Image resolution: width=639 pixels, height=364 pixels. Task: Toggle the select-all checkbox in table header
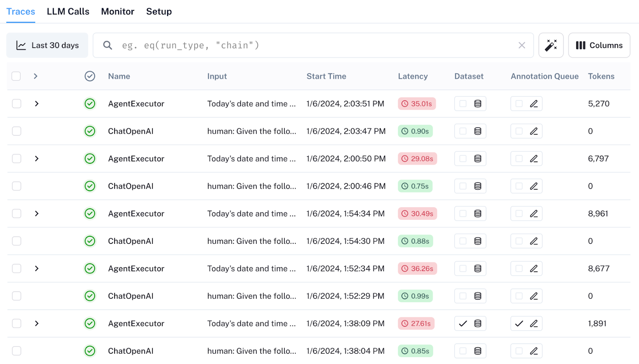(x=16, y=76)
